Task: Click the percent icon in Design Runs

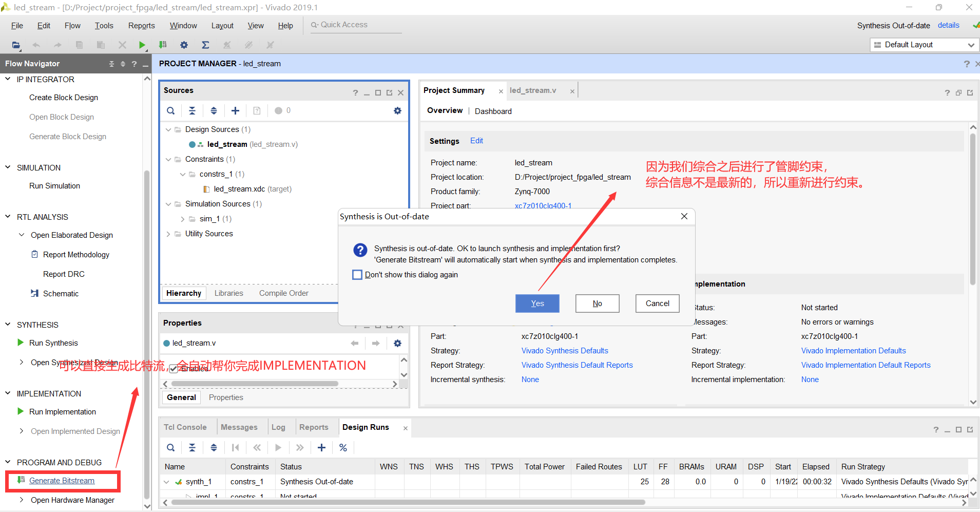Action: [x=343, y=448]
